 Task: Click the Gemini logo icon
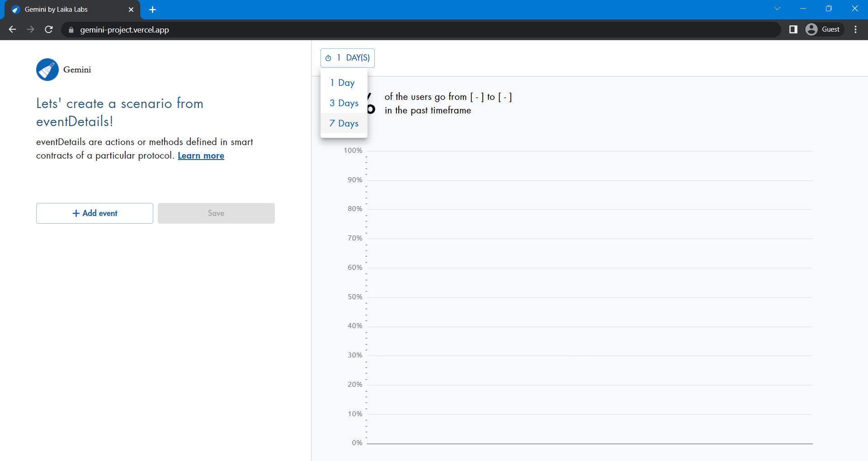tap(47, 70)
